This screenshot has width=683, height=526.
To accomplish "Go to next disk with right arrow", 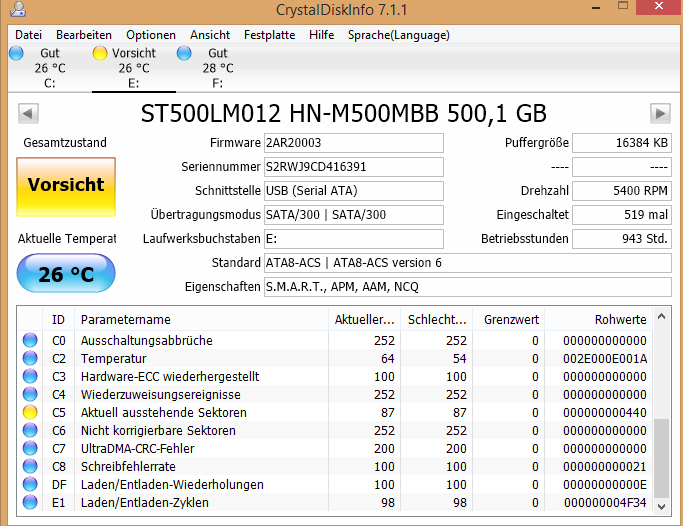I will click(x=660, y=114).
